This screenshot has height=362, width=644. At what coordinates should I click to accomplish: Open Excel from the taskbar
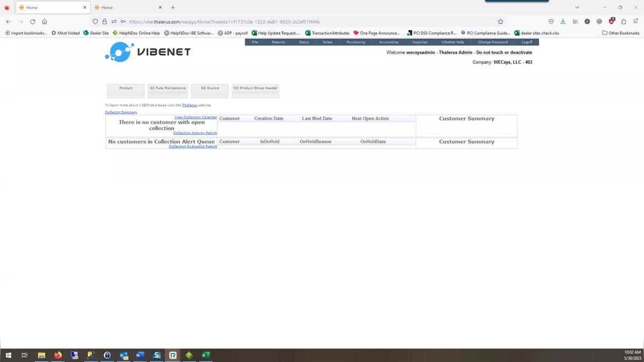[x=205, y=355]
